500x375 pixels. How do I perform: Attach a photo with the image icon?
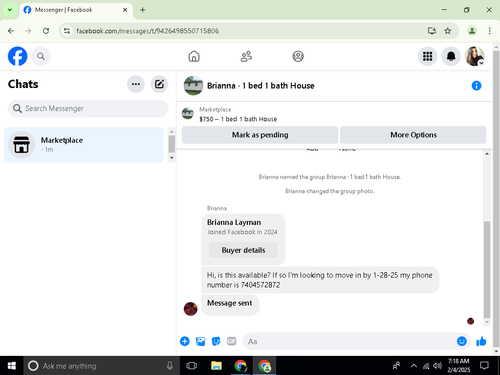(x=200, y=341)
